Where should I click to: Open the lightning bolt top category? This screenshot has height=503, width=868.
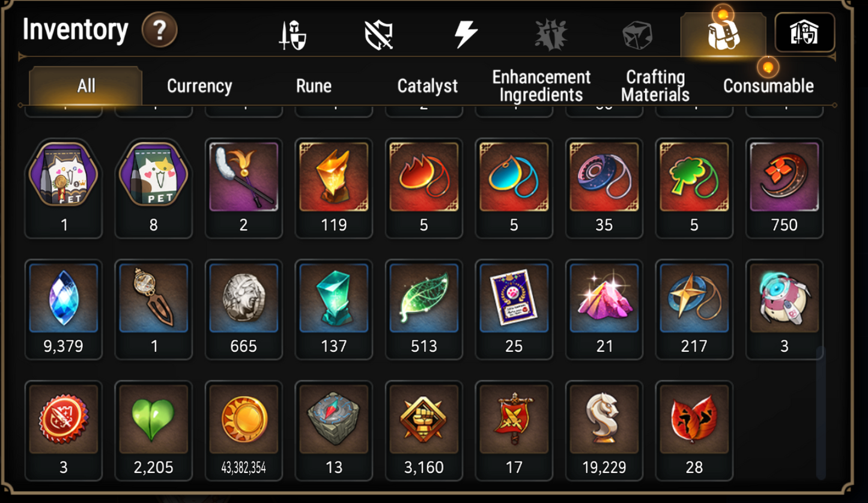(466, 34)
